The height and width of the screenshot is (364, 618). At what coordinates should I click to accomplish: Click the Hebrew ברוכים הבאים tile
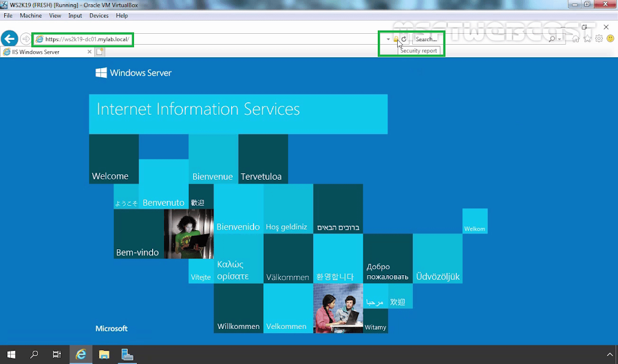click(338, 209)
